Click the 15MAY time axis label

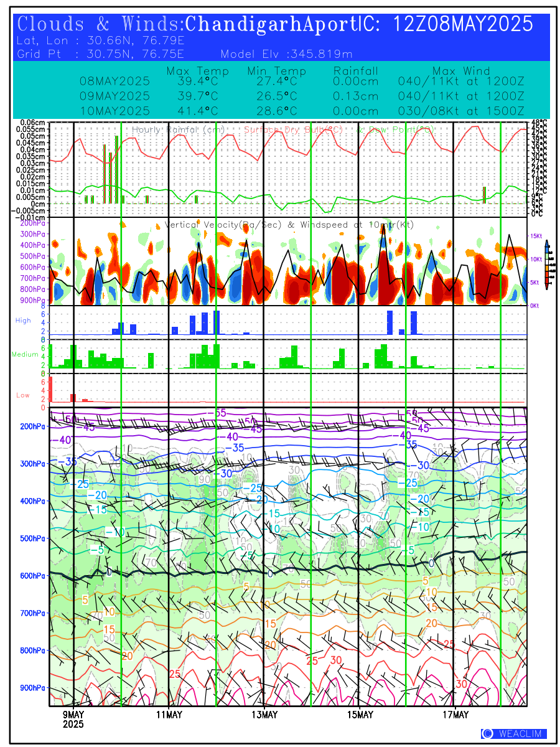pos(359,714)
